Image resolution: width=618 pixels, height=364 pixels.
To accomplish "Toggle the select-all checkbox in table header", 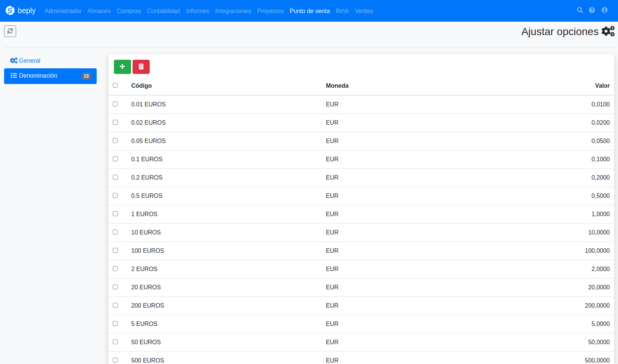I will click(x=115, y=85).
